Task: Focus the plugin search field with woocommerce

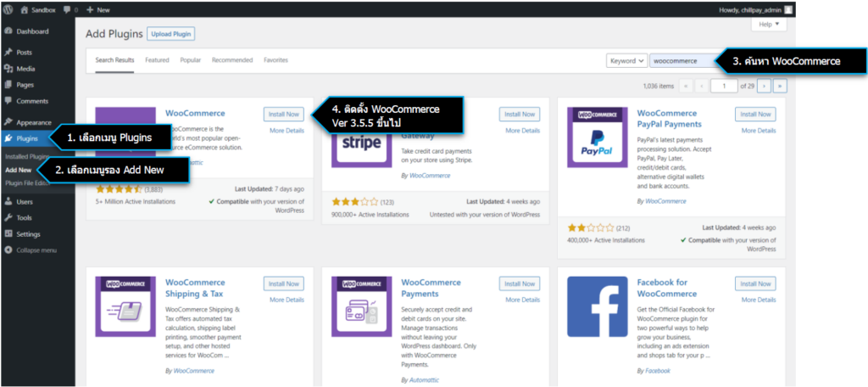Action: click(683, 61)
